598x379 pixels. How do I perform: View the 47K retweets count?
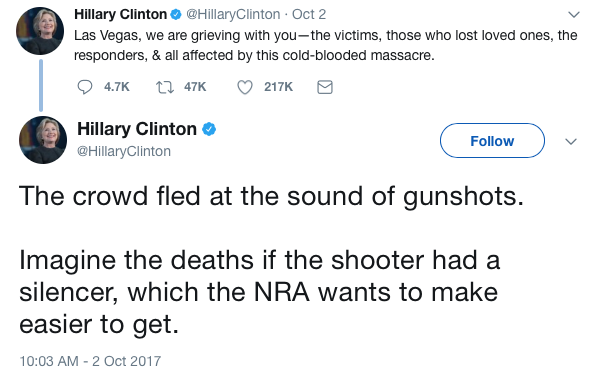195,87
